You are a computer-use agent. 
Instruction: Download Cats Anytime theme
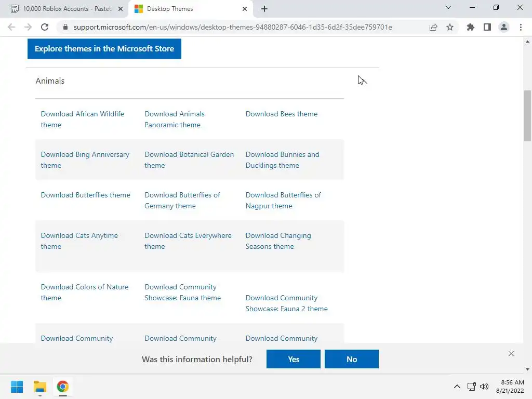[x=79, y=241]
